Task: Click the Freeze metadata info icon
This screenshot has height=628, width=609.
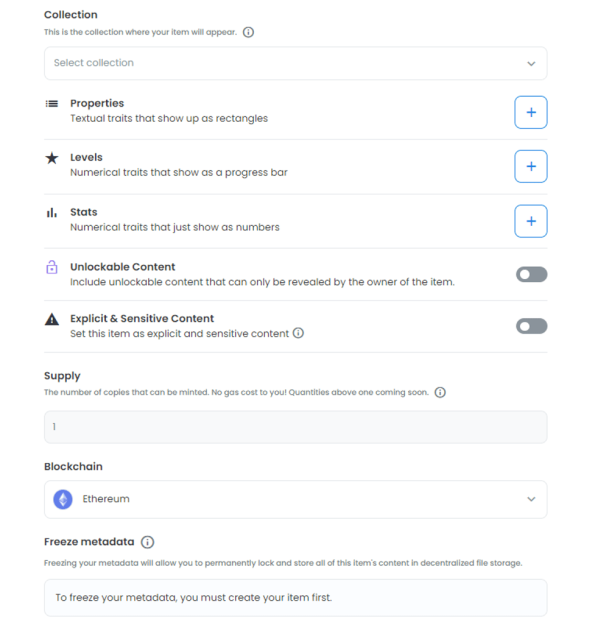Action: click(x=147, y=543)
